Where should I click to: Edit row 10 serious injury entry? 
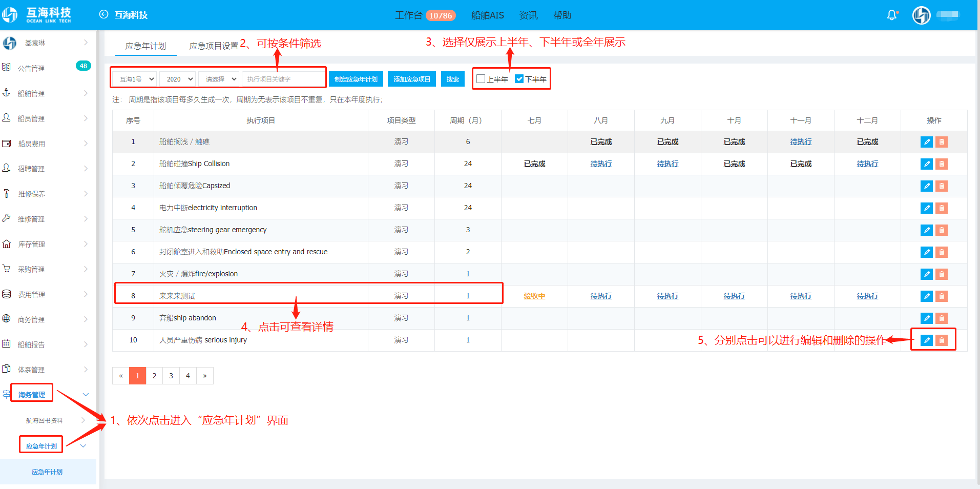(926, 340)
